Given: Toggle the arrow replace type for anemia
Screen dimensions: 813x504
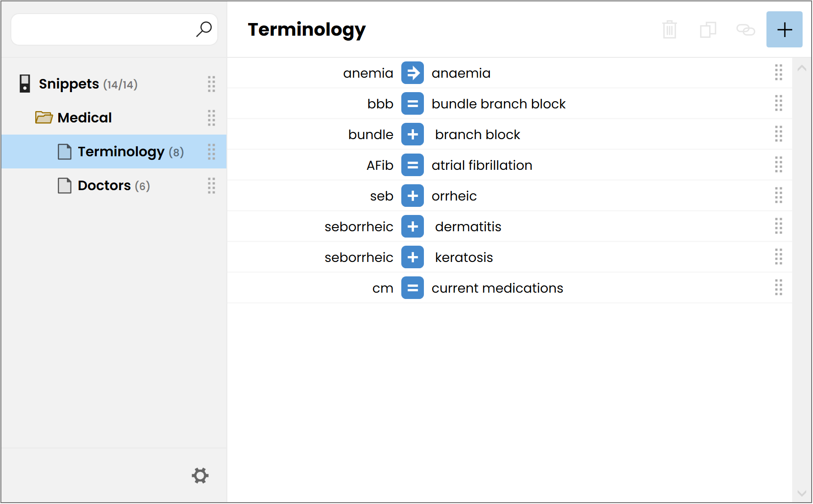Looking at the screenshot, I should [413, 73].
